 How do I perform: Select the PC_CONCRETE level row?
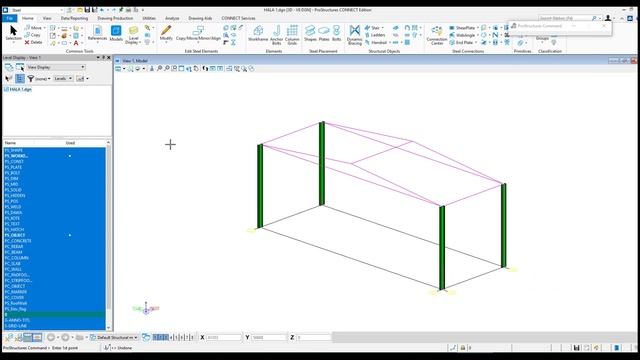55,241
